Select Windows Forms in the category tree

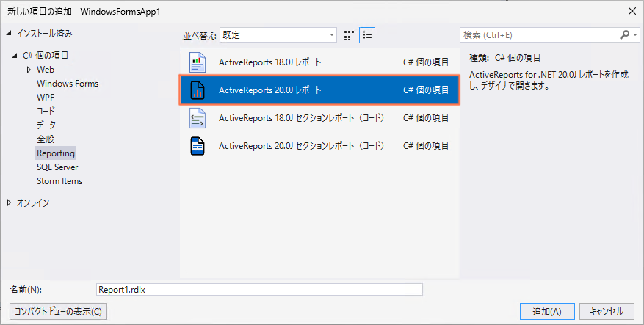pos(68,84)
